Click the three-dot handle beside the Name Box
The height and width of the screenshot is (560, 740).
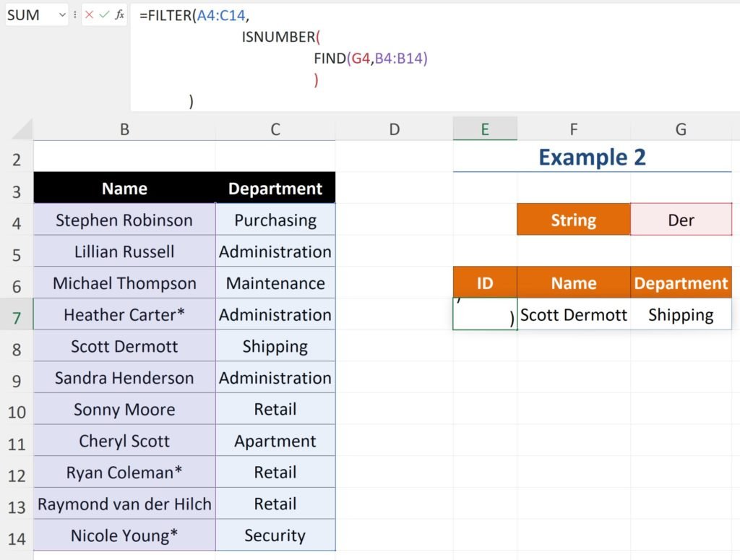coord(75,14)
